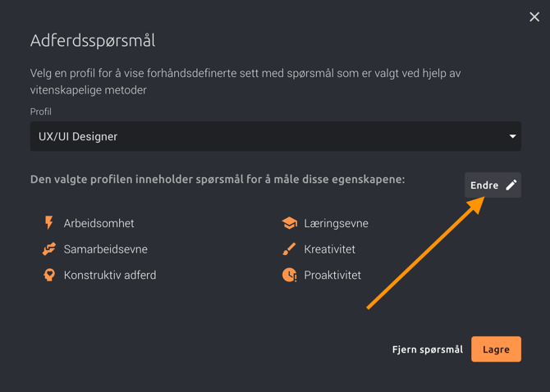This screenshot has width=550, height=392.
Task: Click the graduation cap Læringsevne icon
Action: [289, 223]
